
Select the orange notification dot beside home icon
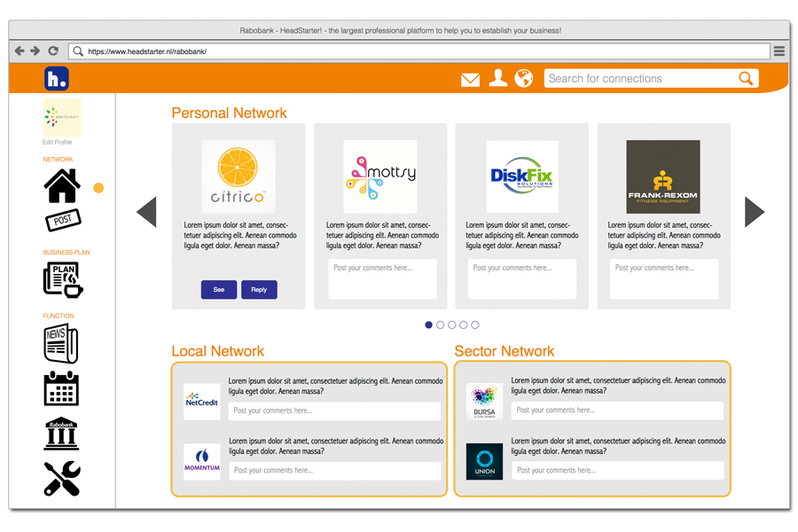99,188
